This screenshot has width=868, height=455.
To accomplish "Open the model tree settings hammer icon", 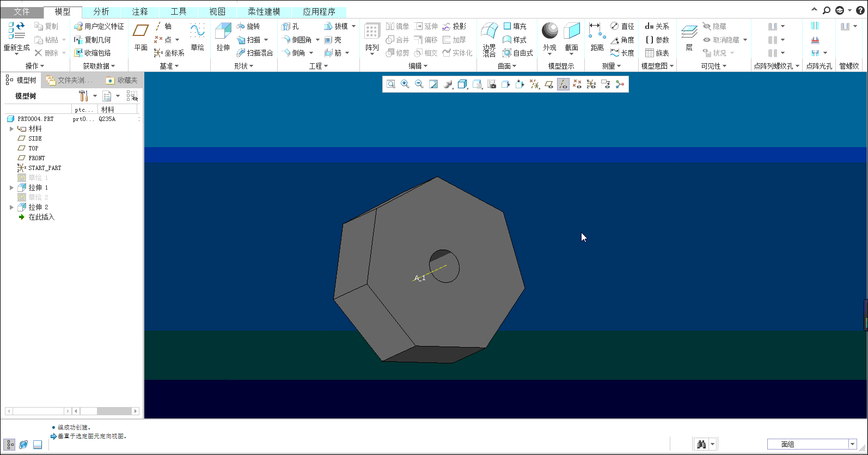I will [83, 96].
